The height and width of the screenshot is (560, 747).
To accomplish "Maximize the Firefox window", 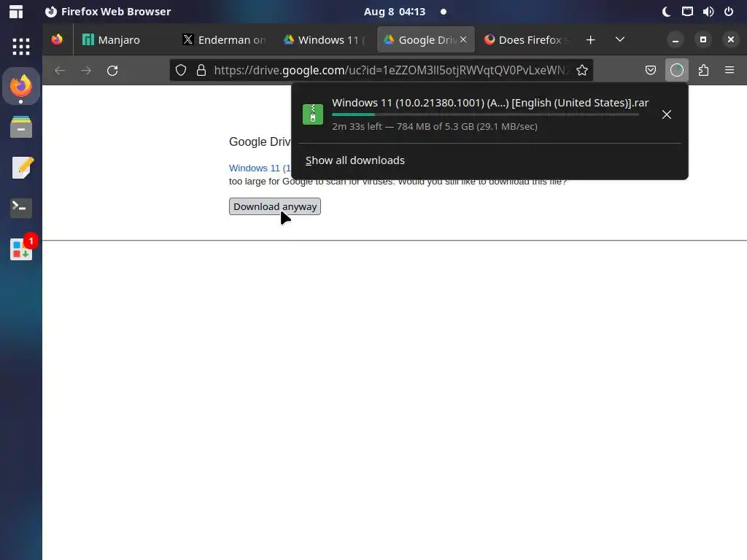I will pos(703,40).
